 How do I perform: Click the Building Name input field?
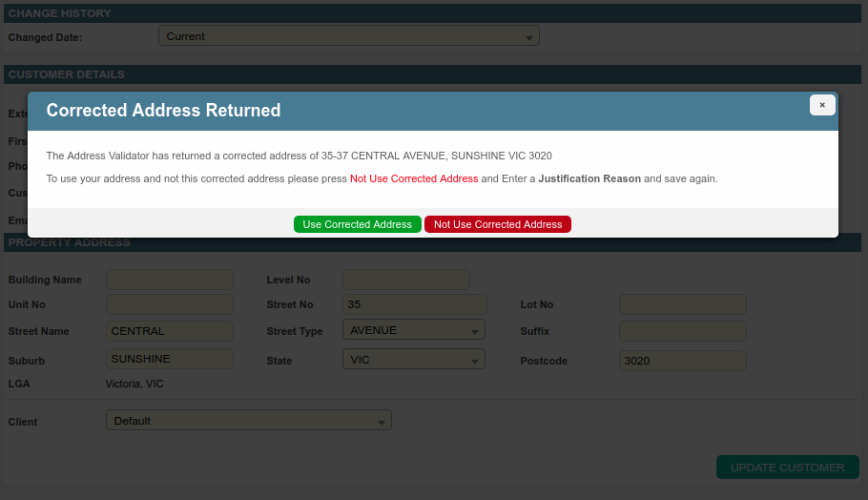pos(170,280)
